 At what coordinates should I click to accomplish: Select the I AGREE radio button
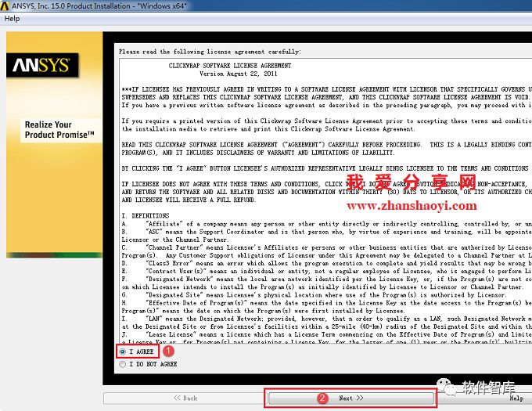tap(123, 352)
